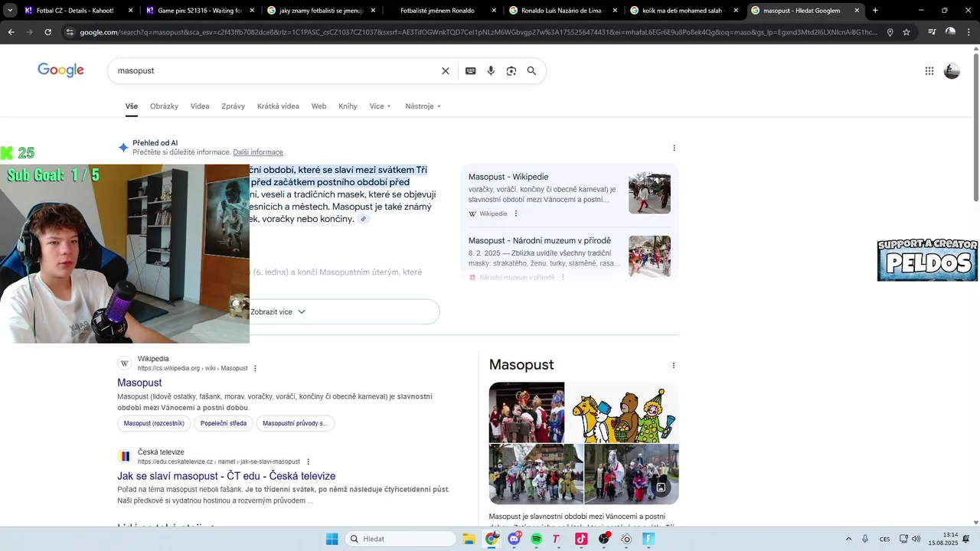Expand the Více search filter dropdown

(x=381, y=106)
